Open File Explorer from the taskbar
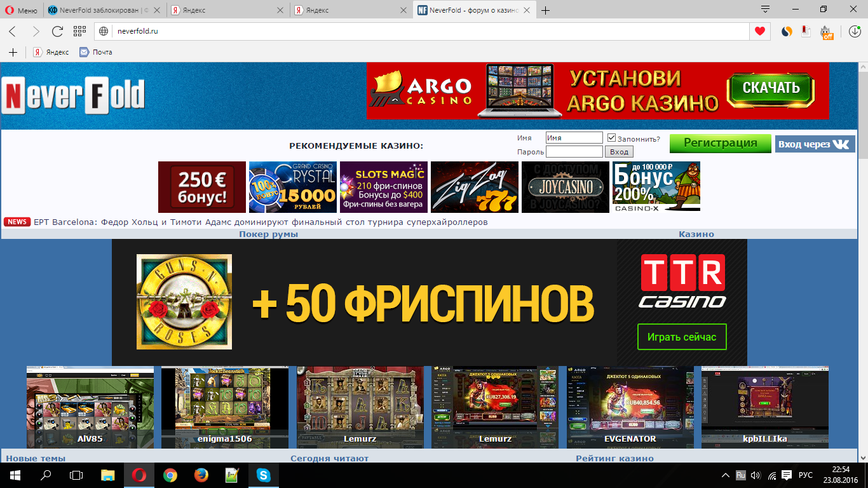Viewport: 868px width, 488px height. (x=108, y=475)
